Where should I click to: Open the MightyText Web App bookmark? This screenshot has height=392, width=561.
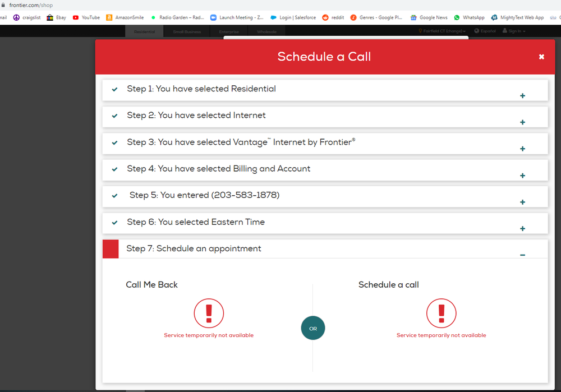coord(517,17)
